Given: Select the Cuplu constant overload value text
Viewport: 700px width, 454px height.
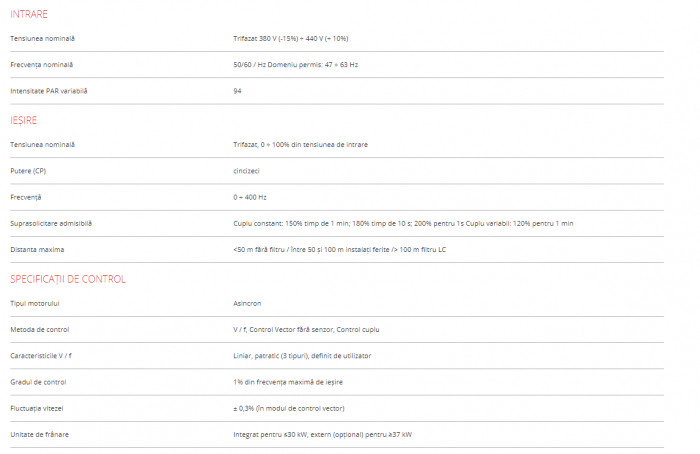Looking at the screenshot, I should click(403, 223).
